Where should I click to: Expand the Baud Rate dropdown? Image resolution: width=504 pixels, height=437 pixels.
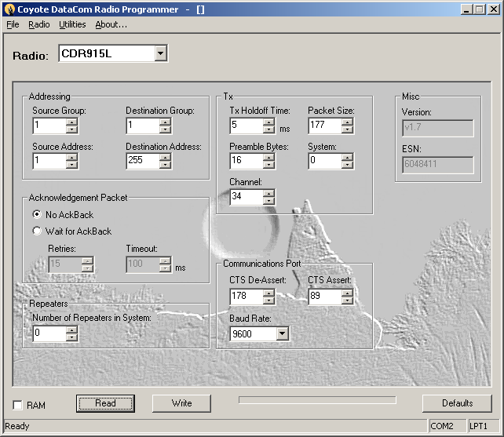pyautogui.click(x=282, y=333)
